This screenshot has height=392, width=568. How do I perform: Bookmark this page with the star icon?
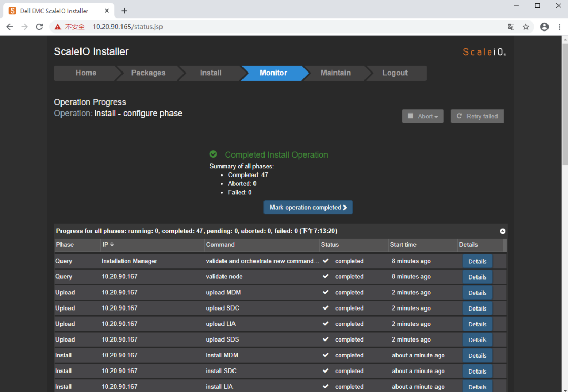click(525, 27)
